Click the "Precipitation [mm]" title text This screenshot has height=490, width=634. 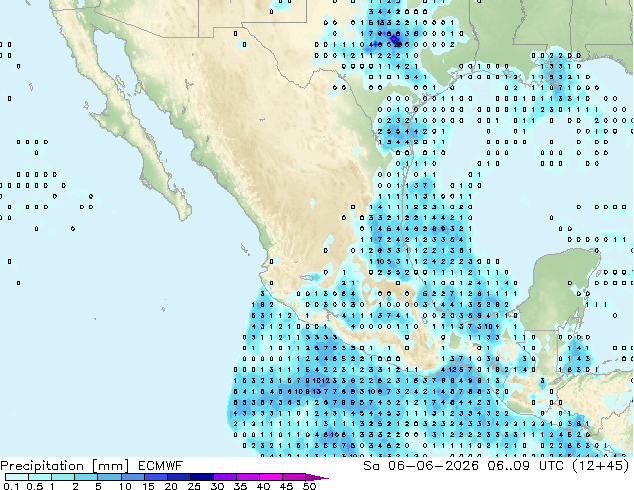(65, 466)
